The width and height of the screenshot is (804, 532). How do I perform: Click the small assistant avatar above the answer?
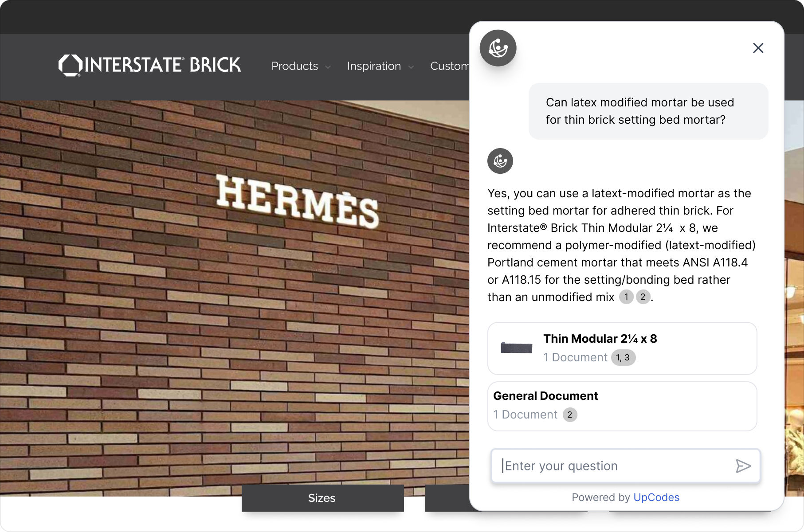500,161
